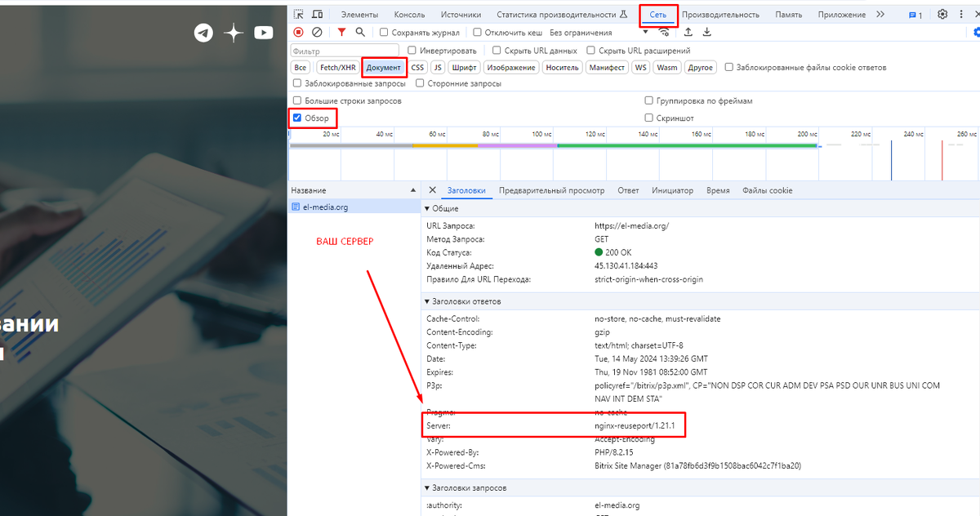
Task: Open network settings blue gear icon
Action: [976, 32]
